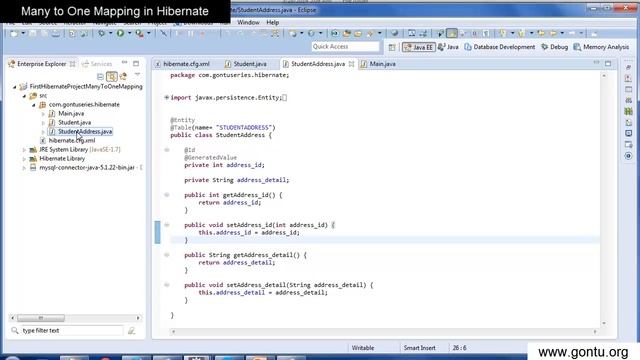Toggle Link with Editor in explorer
This screenshot has width=640, height=360.
pos(111,76)
